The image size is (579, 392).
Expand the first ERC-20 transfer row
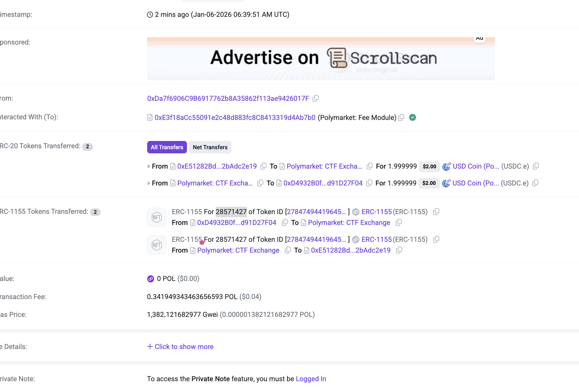point(149,166)
